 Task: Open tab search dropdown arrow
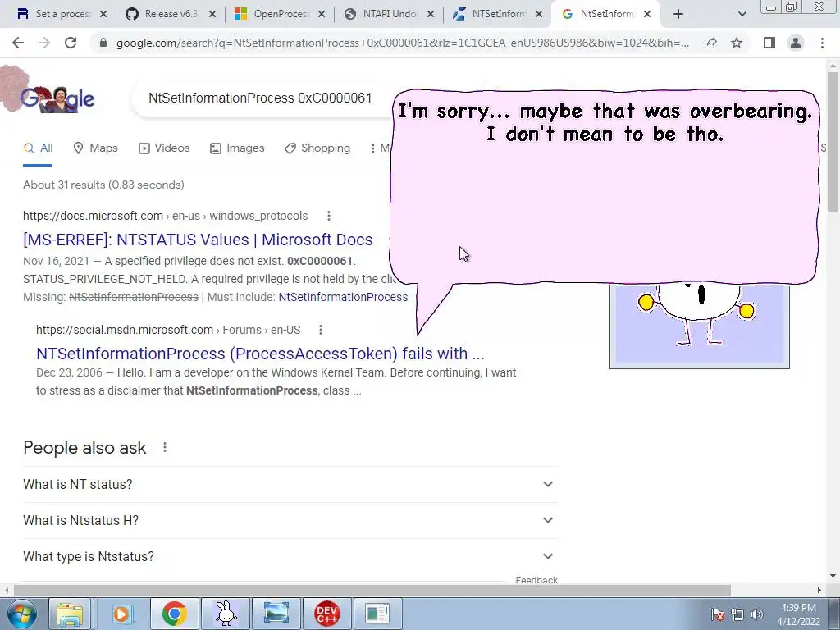click(742, 14)
